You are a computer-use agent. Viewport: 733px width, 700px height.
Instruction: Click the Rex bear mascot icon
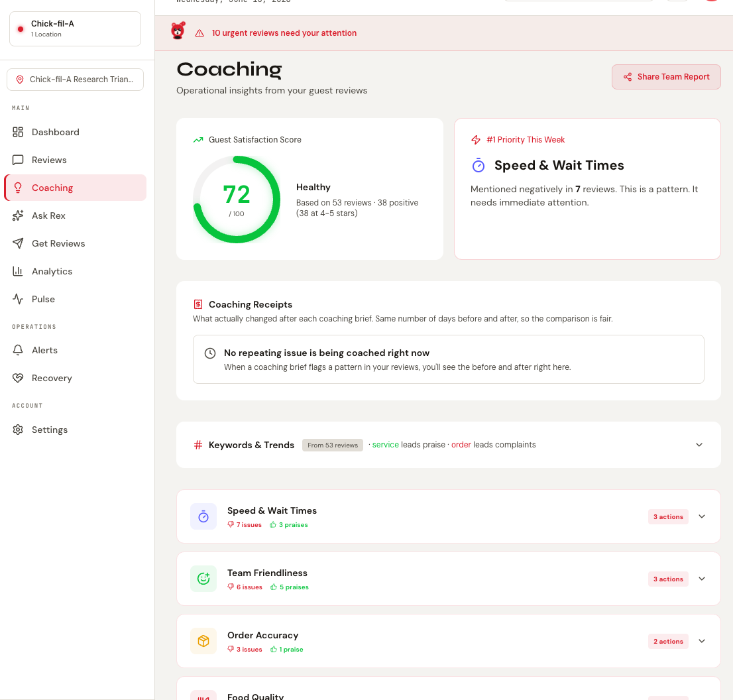pos(178,31)
